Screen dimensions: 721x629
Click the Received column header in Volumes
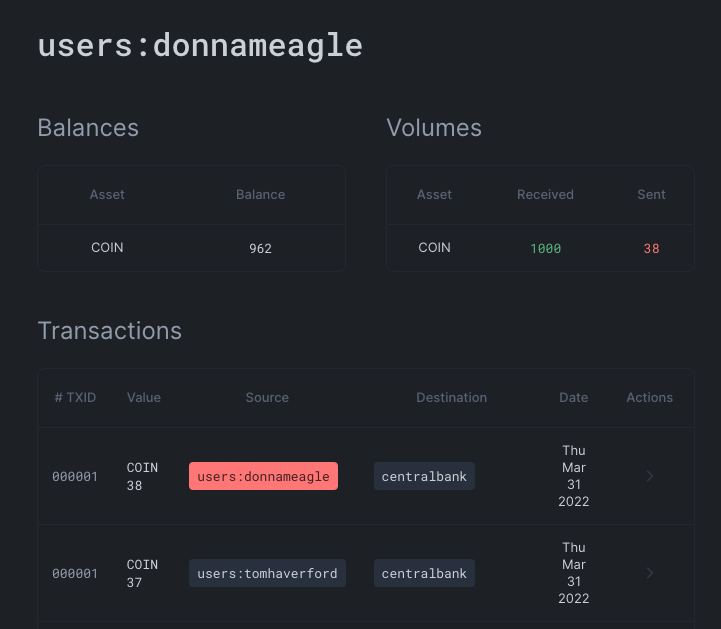(545, 195)
